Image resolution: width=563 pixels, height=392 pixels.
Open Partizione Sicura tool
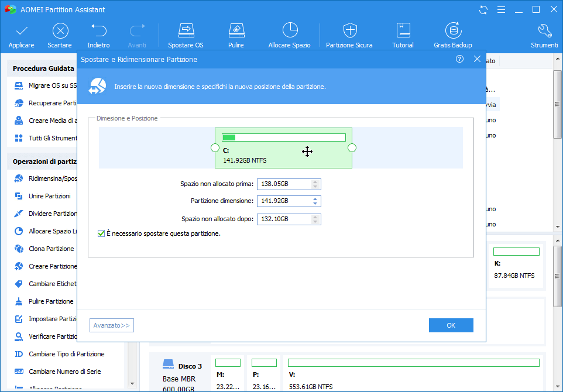(x=349, y=36)
